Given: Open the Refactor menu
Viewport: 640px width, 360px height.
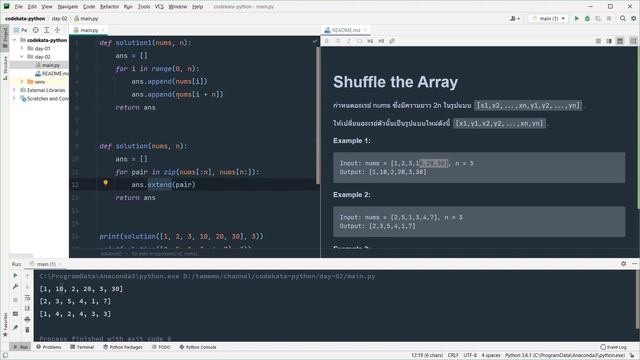Looking at the screenshot, I should tap(109, 7).
